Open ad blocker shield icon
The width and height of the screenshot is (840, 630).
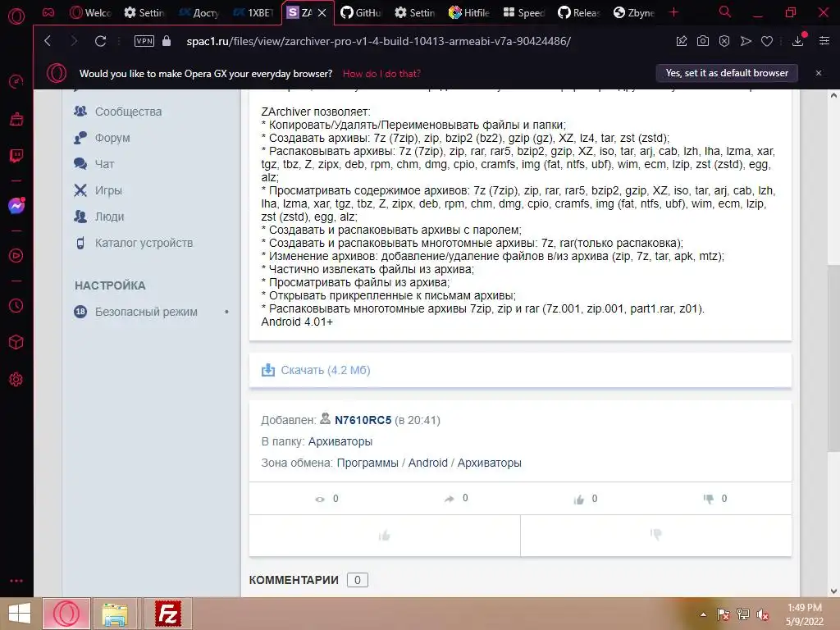[x=724, y=41]
